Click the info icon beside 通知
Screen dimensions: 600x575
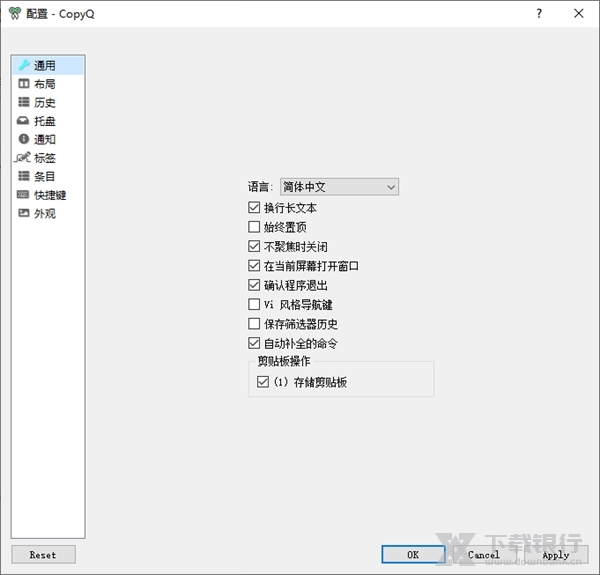point(24,138)
